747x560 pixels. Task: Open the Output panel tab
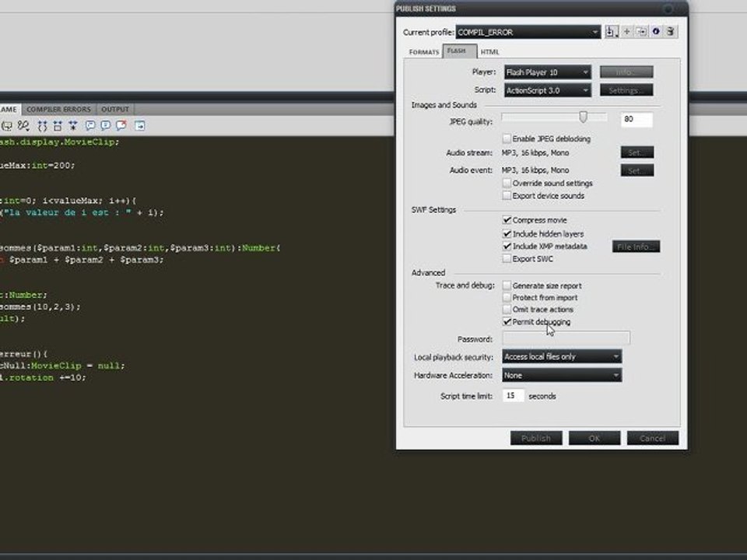[x=115, y=110]
